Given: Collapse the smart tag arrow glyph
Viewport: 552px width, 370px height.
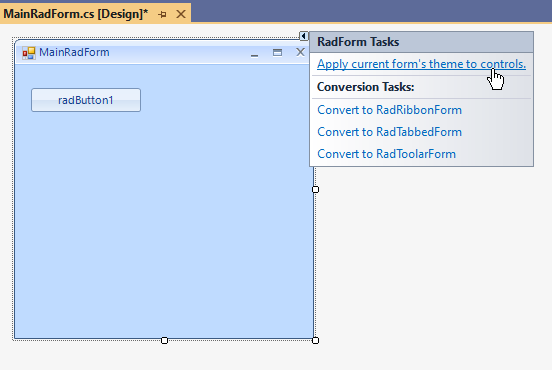Looking at the screenshot, I should coord(303,36).
